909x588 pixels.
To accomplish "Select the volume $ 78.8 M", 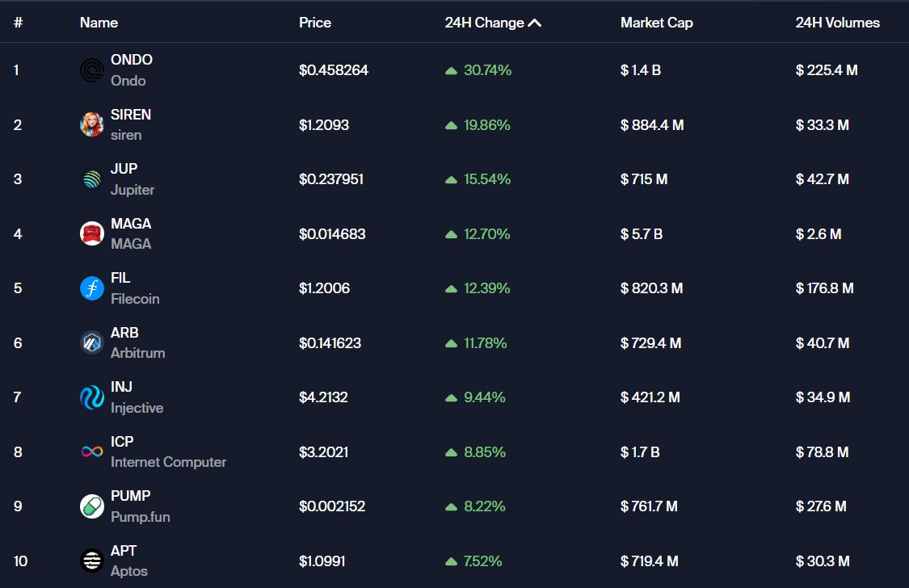I will [822, 451].
